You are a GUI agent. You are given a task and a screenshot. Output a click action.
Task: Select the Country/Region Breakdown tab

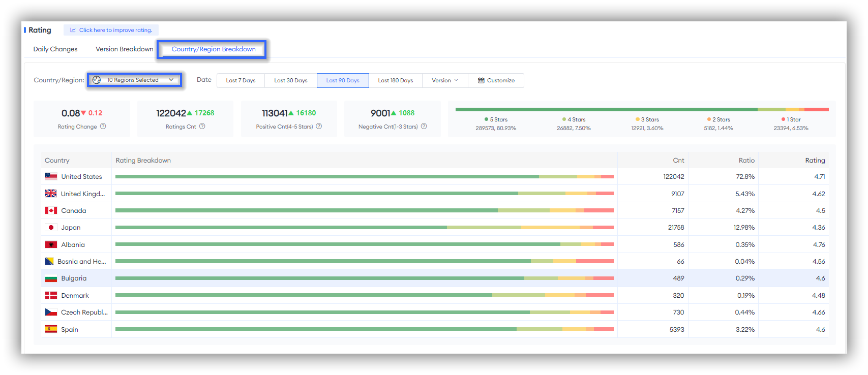[x=214, y=49]
